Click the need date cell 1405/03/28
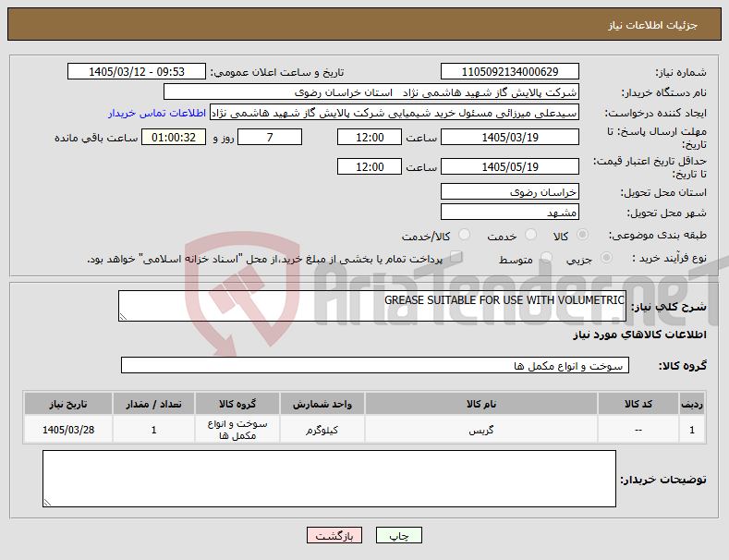The image size is (729, 560). tap(68, 430)
